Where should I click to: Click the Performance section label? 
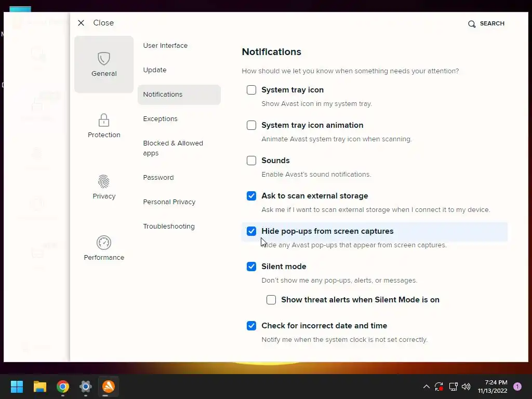(x=104, y=258)
